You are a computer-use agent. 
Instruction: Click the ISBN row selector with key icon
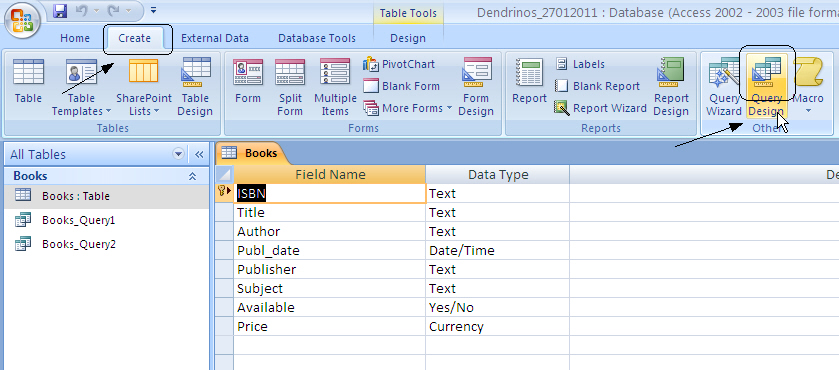225,193
